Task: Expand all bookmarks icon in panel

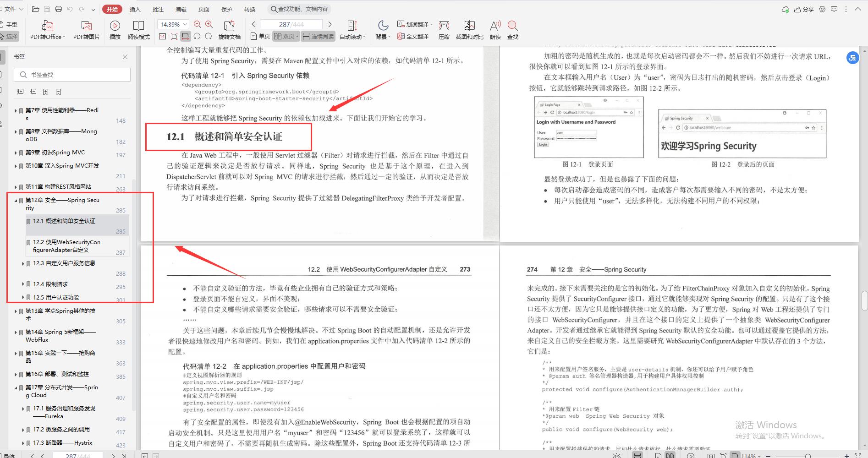Action: pyautogui.click(x=20, y=92)
